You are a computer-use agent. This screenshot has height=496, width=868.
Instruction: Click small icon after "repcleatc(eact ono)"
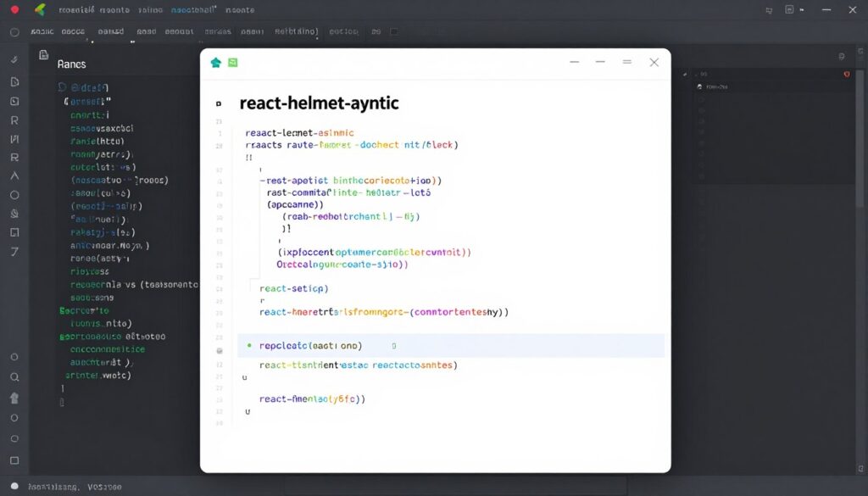394,346
